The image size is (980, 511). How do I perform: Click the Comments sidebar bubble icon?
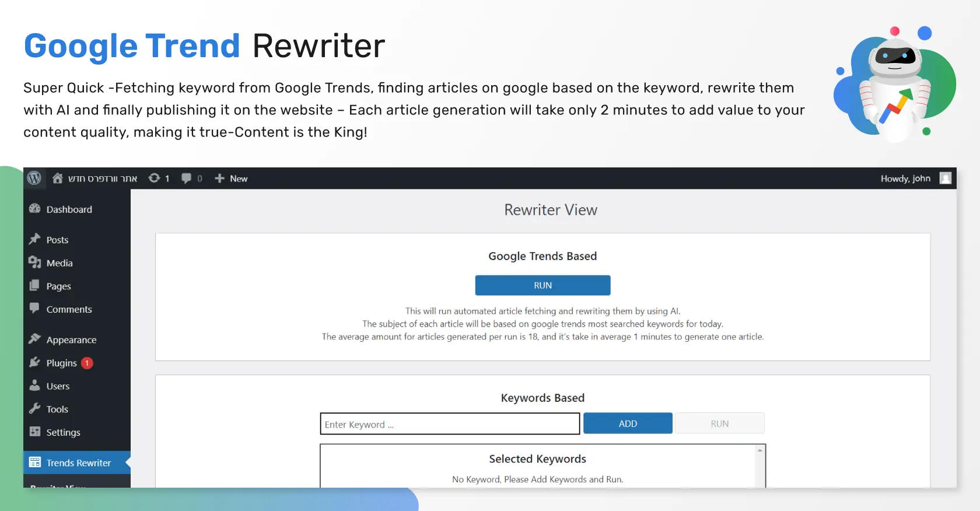(35, 308)
